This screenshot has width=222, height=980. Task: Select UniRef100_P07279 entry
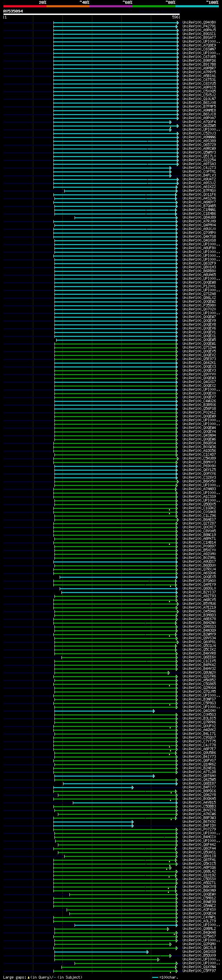tap(199, 829)
